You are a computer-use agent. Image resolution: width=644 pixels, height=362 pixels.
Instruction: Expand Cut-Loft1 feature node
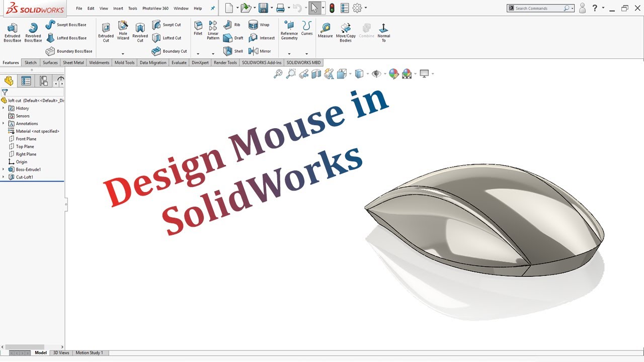[3, 177]
